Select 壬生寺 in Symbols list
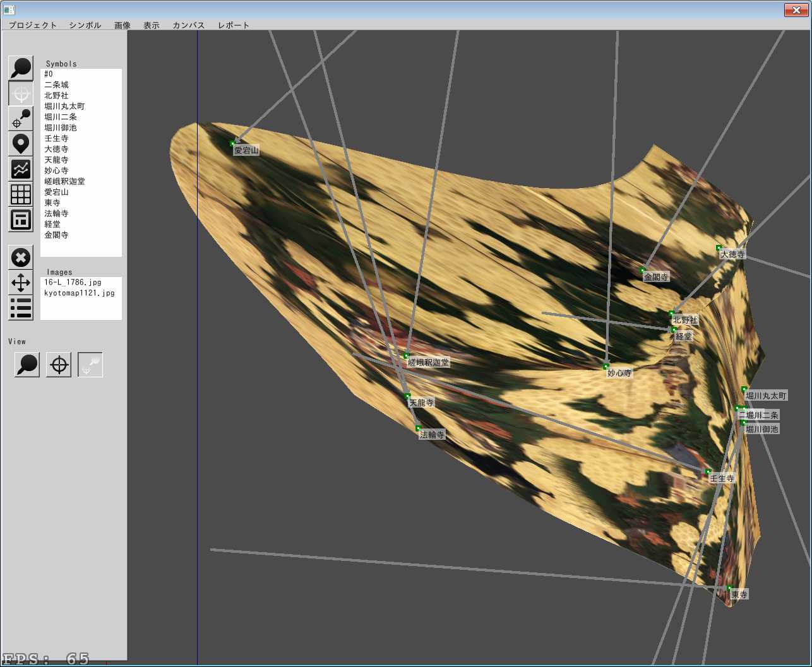 [x=81, y=138]
